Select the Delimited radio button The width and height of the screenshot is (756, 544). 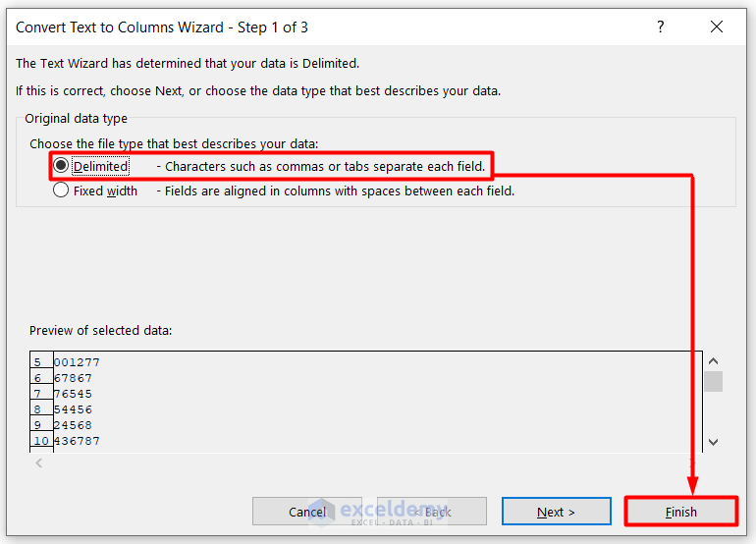tap(61, 166)
